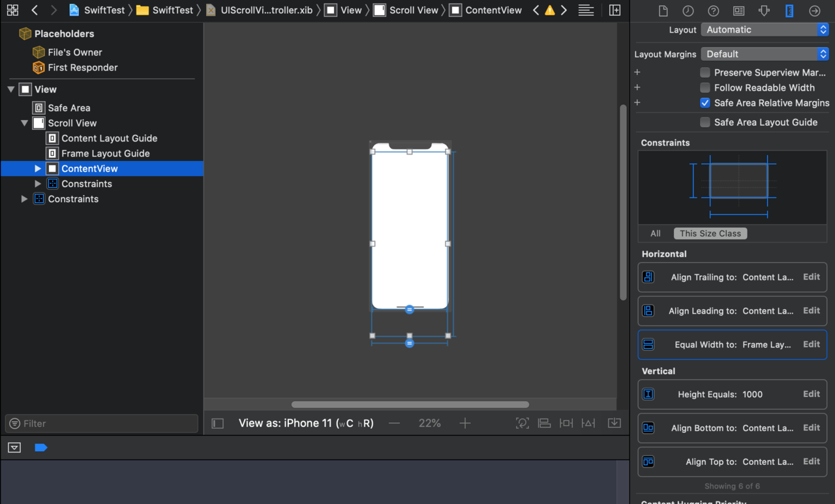This screenshot has width=835, height=504.
Task: Open the History inspector
Action: pos(686,10)
